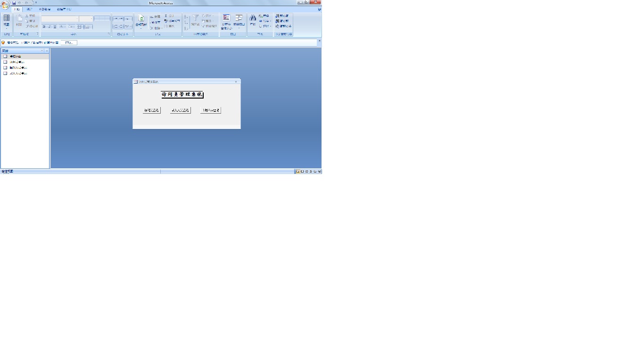Click 保存 (Save record) in Records group
This screenshot has width=644, height=348.
tap(155, 22)
